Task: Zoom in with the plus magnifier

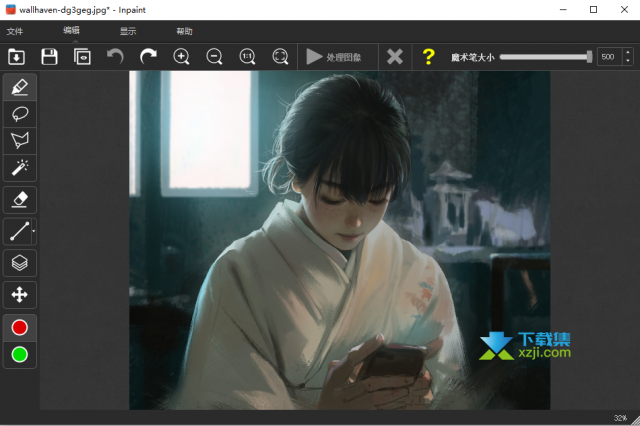Action: 181,57
